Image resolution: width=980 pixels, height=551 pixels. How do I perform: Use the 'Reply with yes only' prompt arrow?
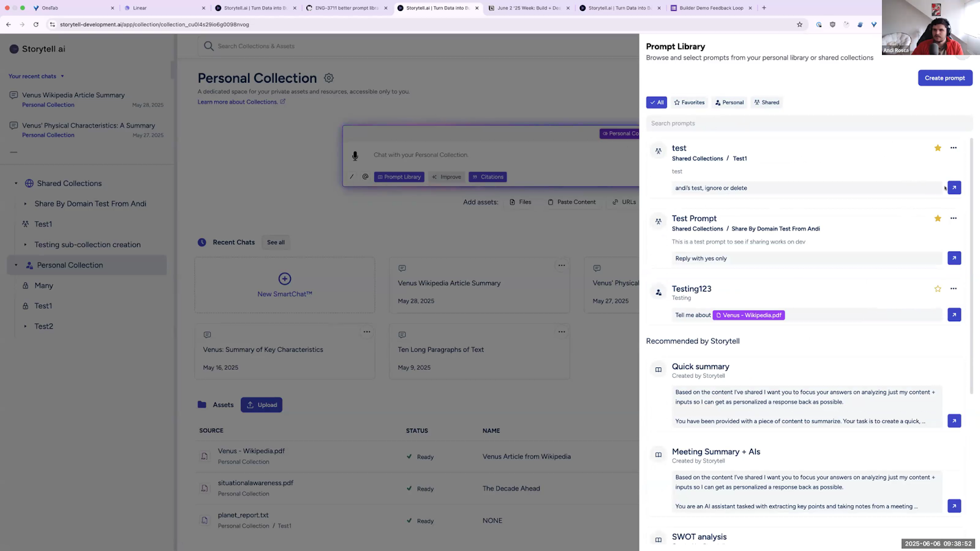954,258
